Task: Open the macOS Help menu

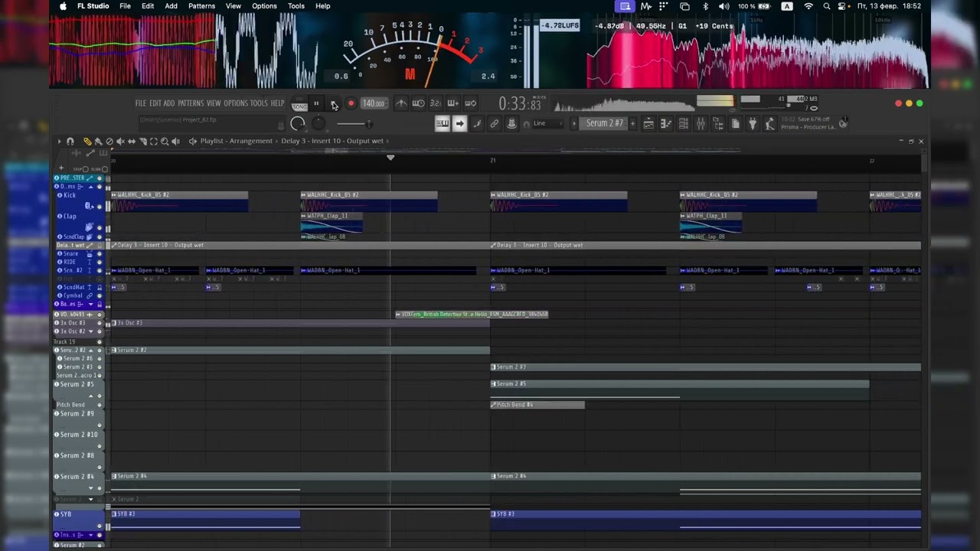Action: coord(323,6)
